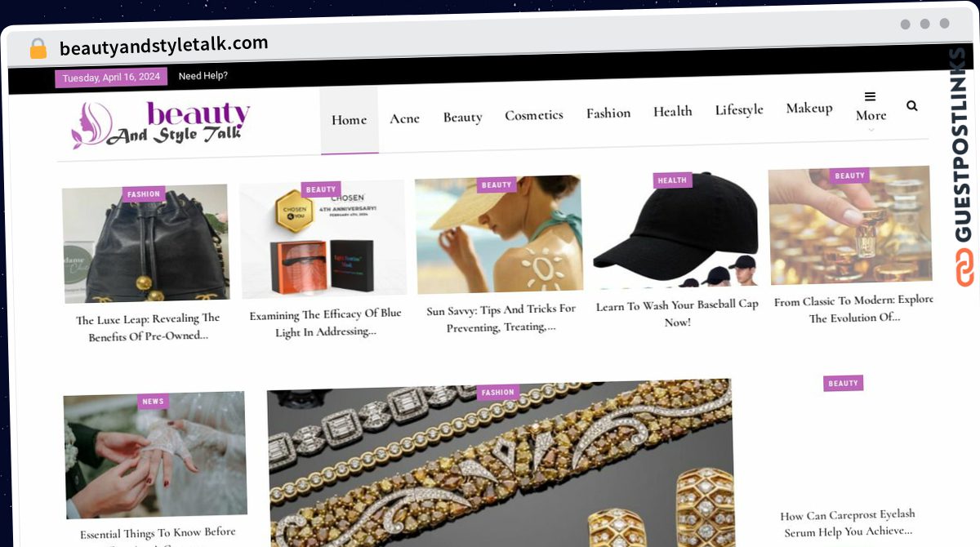Click the Beauty And Style Talk logo

point(161,124)
